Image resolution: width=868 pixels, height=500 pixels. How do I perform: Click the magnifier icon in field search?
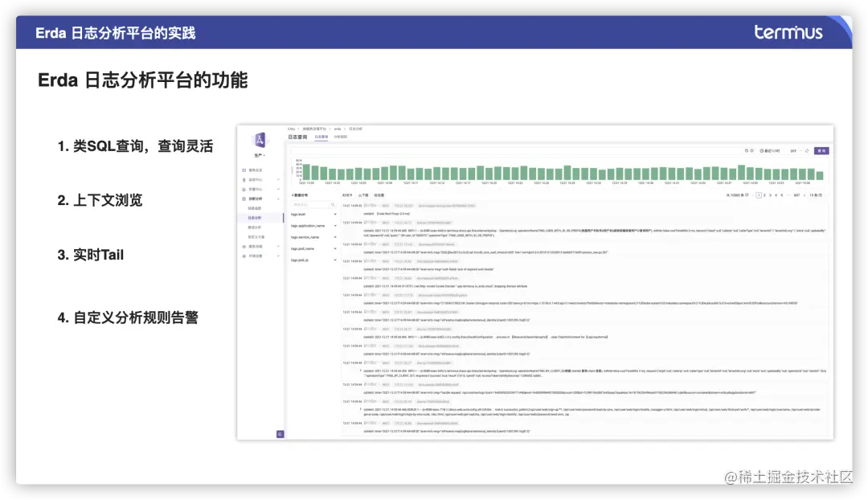[x=333, y=205]
